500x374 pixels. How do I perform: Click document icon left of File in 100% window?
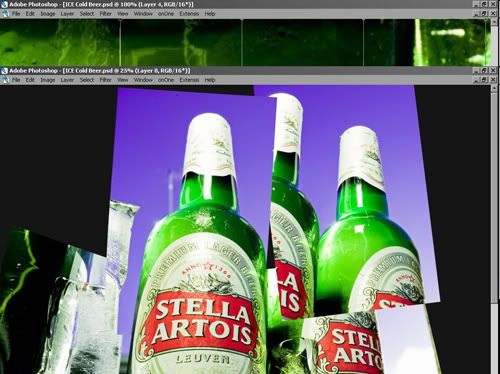5,14
